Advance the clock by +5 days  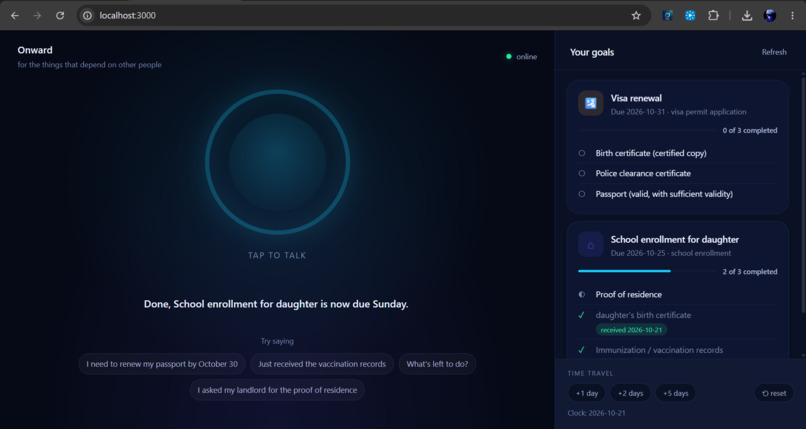pyautogui.click(x=675, y=393)
